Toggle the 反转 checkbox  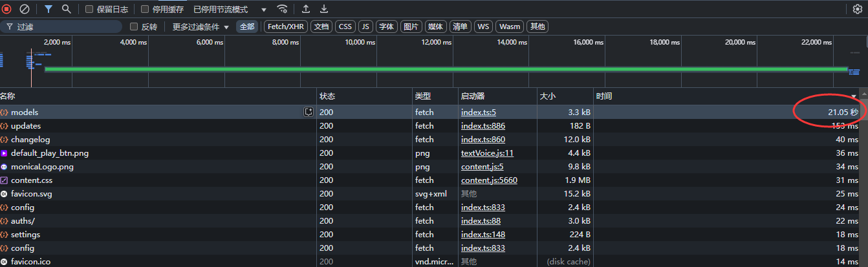tap(134, 27)
